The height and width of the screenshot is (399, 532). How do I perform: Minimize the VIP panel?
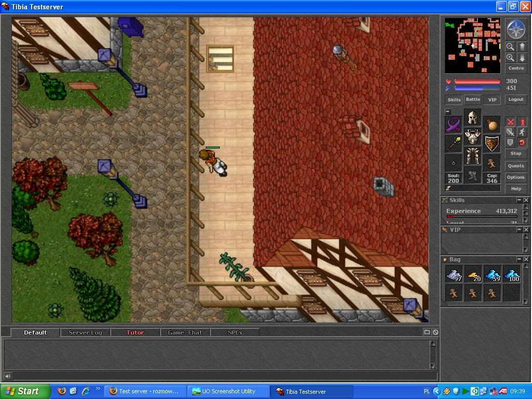[x=519, y=230]
